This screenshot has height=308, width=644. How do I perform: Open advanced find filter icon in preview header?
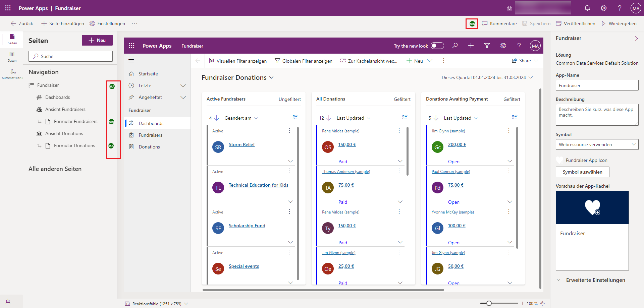tap(487, 46)
